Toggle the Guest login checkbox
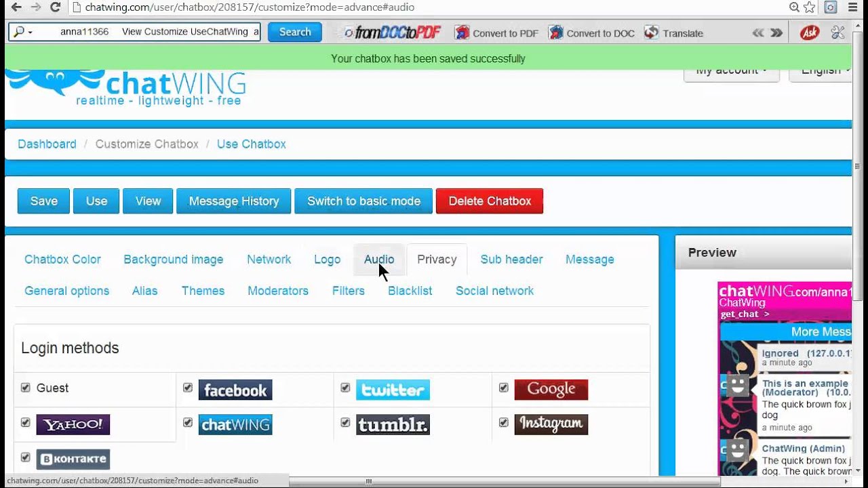This screenshot has height=488, width=868. click(x=26, y=388)
